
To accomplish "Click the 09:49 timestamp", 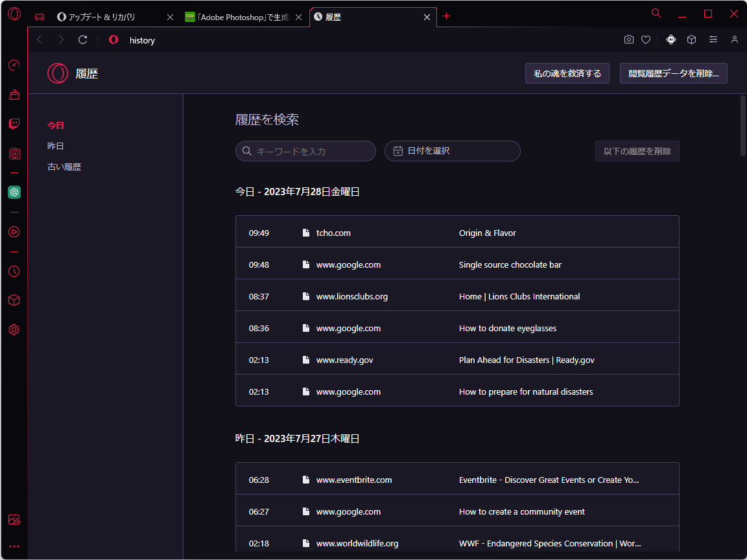I will [x=259, y=233].
